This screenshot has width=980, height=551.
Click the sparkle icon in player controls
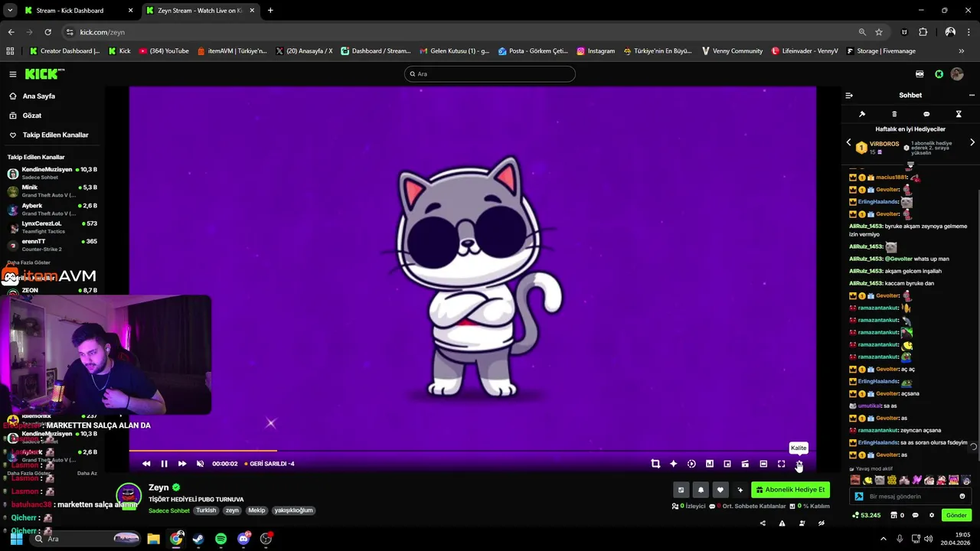pyautogui.click(x=673, y=464)
